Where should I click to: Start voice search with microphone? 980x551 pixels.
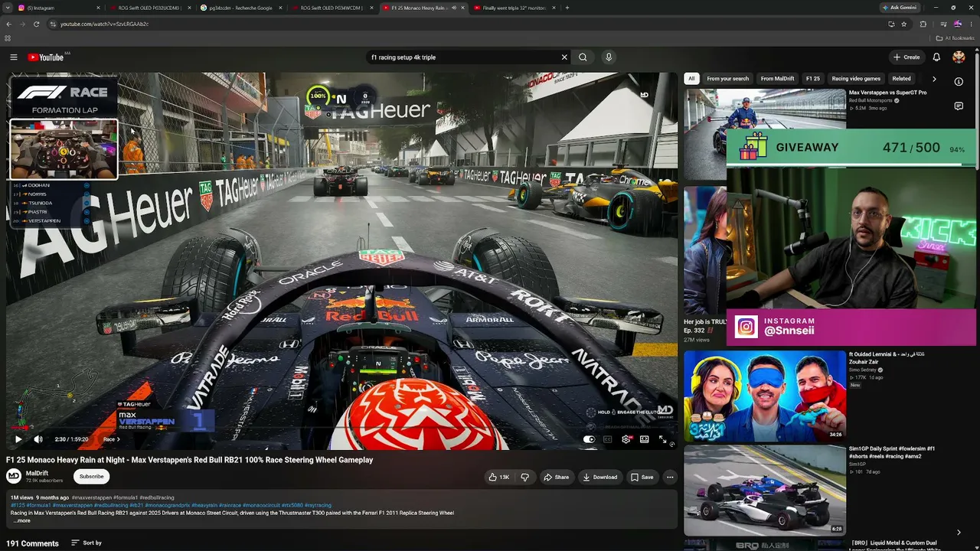(609, 57)
